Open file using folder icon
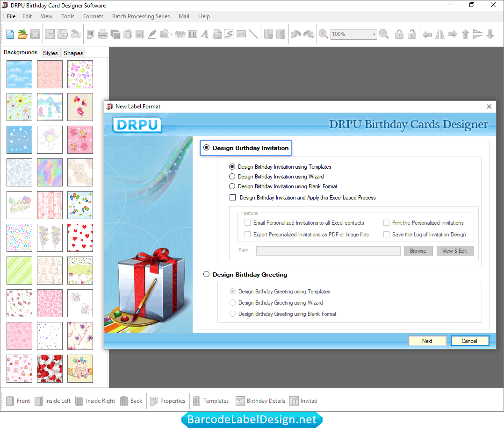504x428 pixels. [22, 34]
